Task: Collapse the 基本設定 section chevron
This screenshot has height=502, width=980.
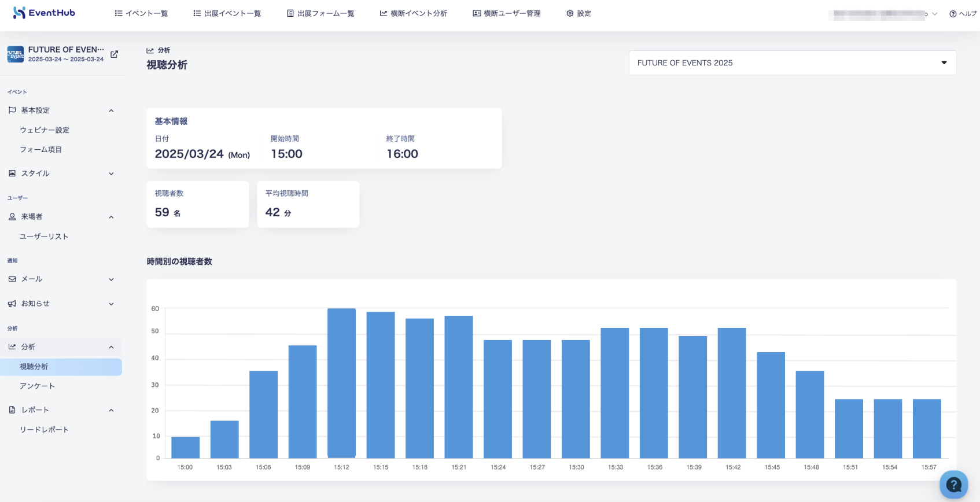Action: click(112, 110)
